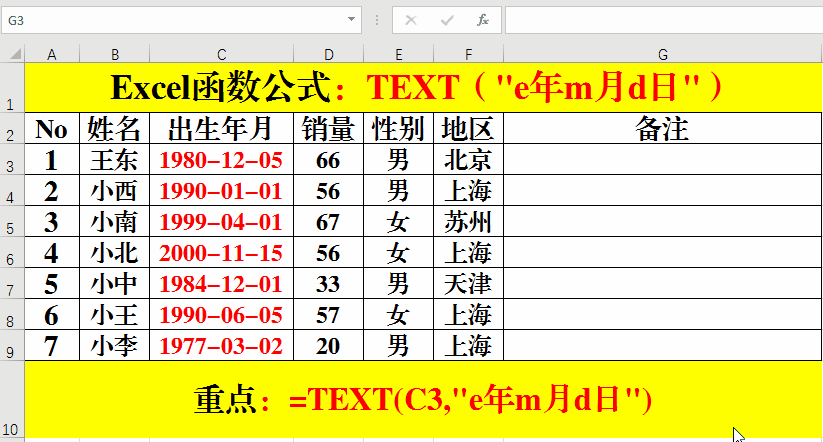Select the region cell '天津'
Viewport: 823px width, 442px height.
[x=468, y=283]
